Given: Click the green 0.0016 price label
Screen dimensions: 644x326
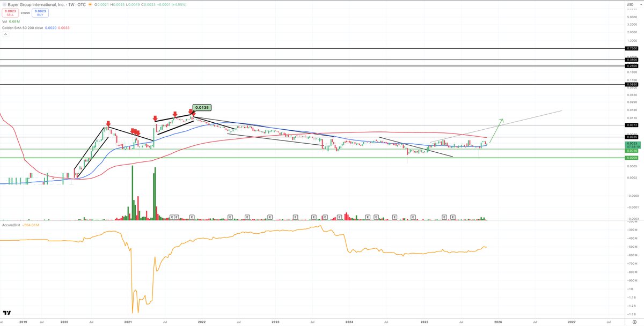Looking at the screenshot, I should [632, 151].
